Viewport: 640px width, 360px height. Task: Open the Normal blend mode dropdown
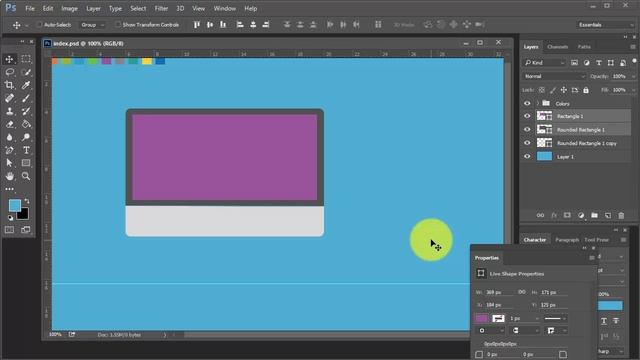pyautogui.click(x=554, y=76)
